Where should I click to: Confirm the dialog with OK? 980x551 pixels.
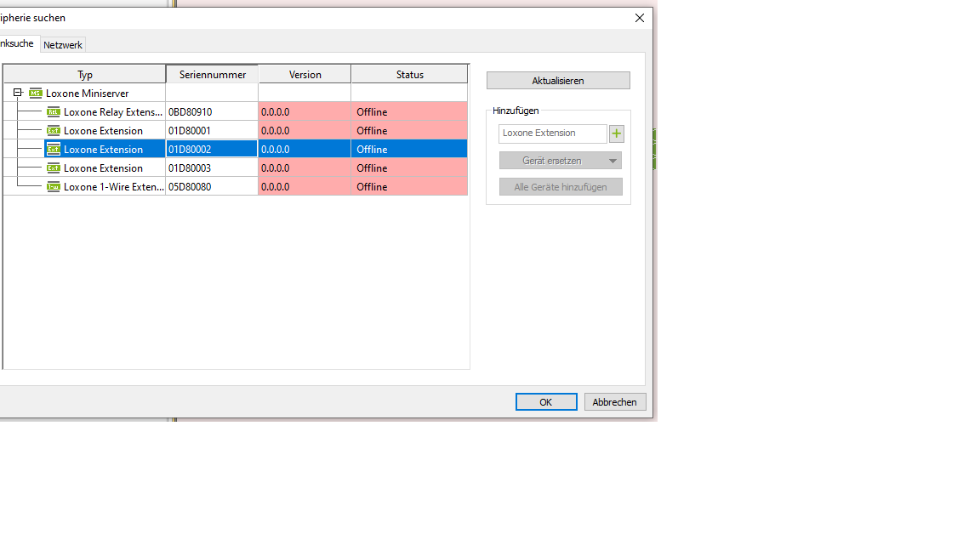[x=546, y=401]
